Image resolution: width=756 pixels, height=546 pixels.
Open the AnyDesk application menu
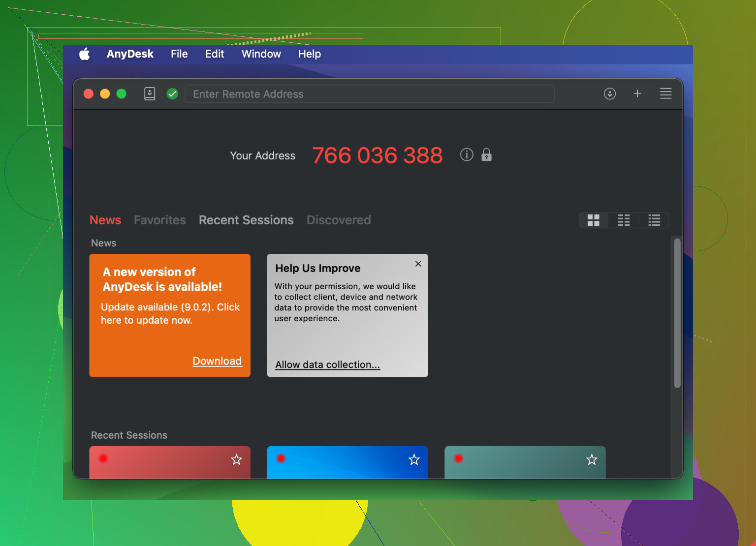click(130, 54)
